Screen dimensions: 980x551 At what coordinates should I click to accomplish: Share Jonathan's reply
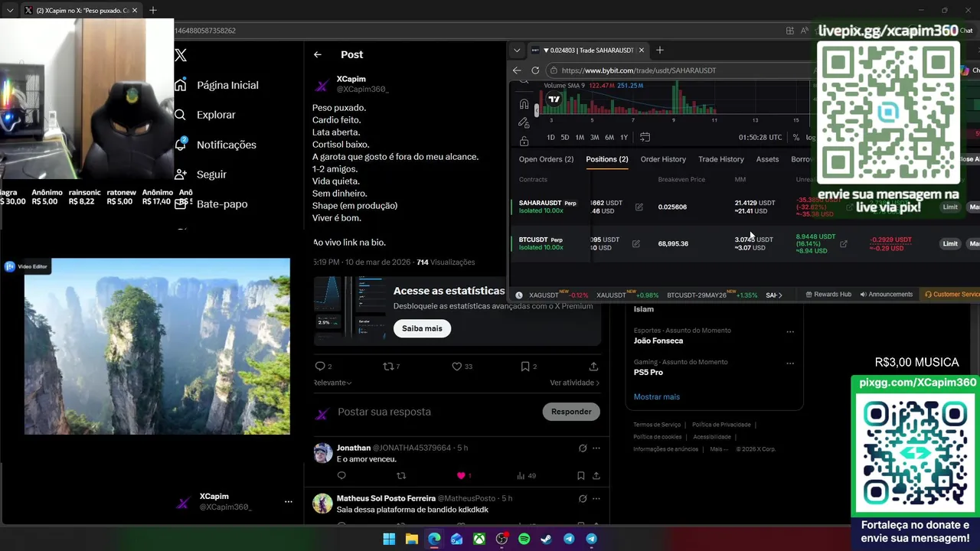pyautogui.click(x=596, y=476)
